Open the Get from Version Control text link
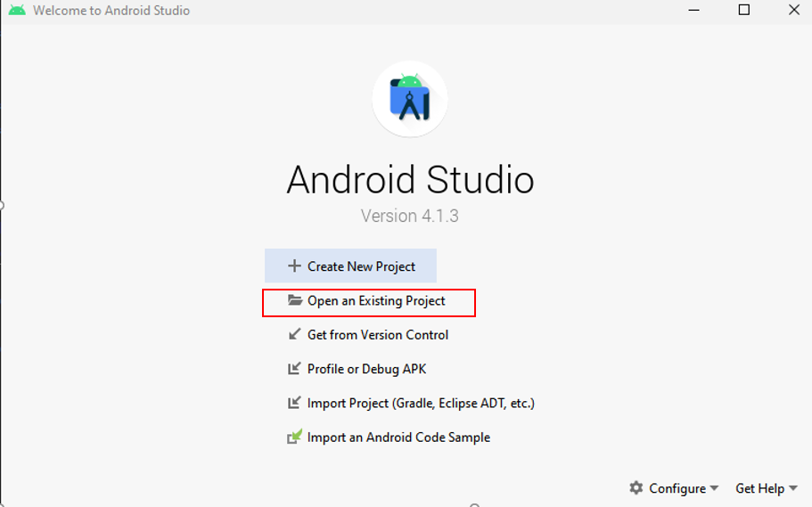The width and height of the screenshot is (812, 507). tap(378, 335)
